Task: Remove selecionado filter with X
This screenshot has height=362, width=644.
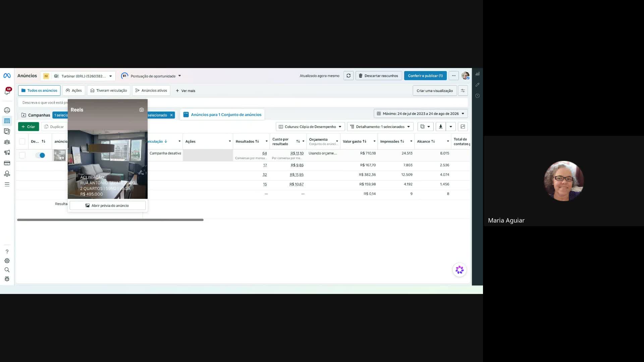Action: (x=171, y=115)
